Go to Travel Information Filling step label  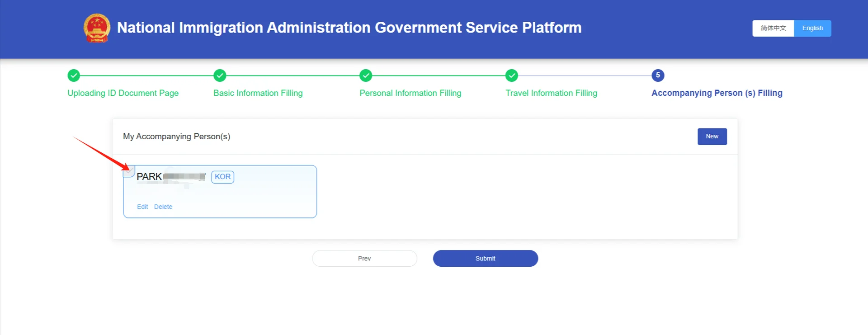pyautogui.click(x=552, y=93)
